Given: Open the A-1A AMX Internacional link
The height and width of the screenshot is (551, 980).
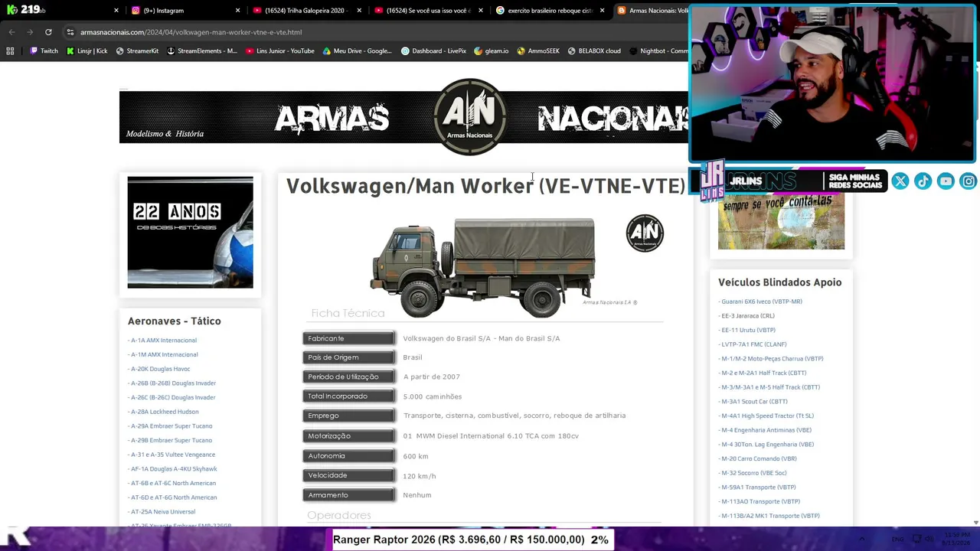Looking at the screenshot, I should click(x=162, y=341).
